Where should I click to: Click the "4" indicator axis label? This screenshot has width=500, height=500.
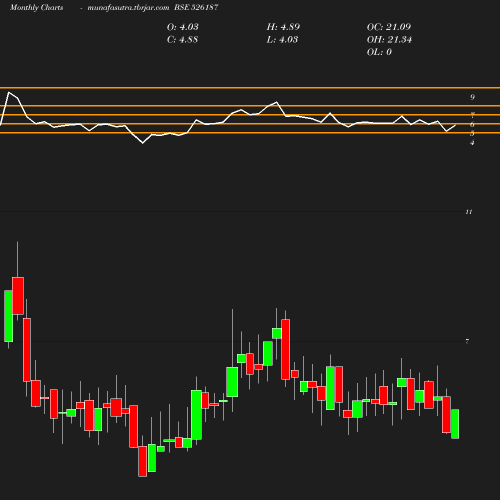pyautogui.click(x=472, y=143)
